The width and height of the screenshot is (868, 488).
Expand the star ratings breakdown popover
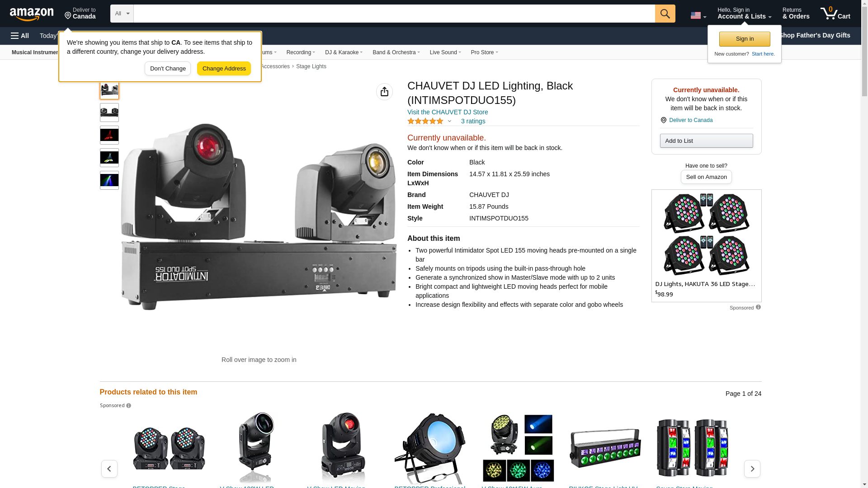click(449, 121)
